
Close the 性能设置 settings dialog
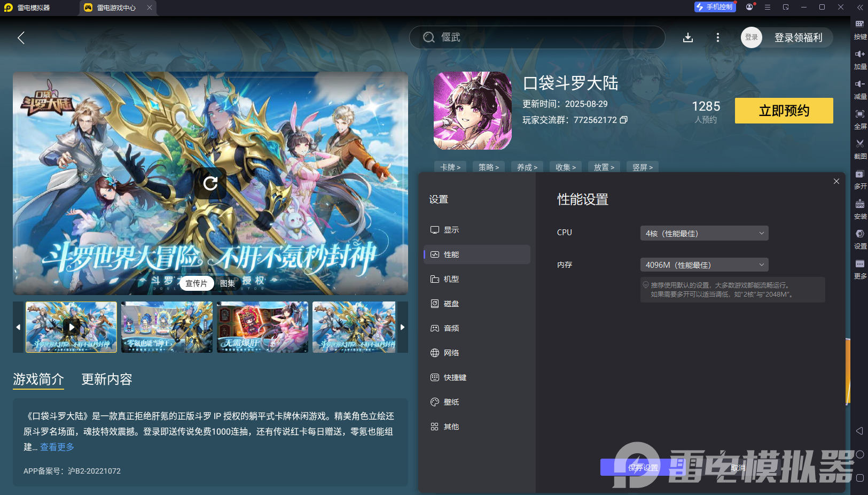pyautogui.click(x=836, y=181)
